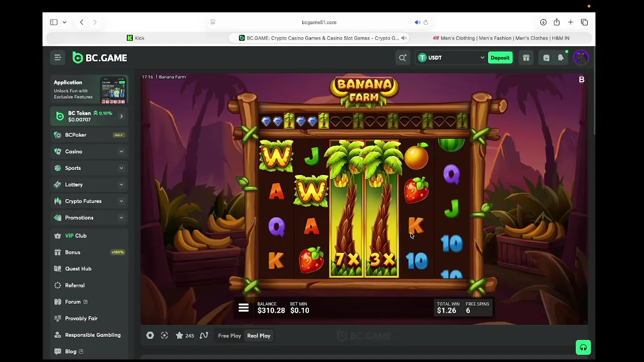The height and width of the screenshot is (362, 644).
Task: Click the 245 favorites count
Action: click(190, 336)
